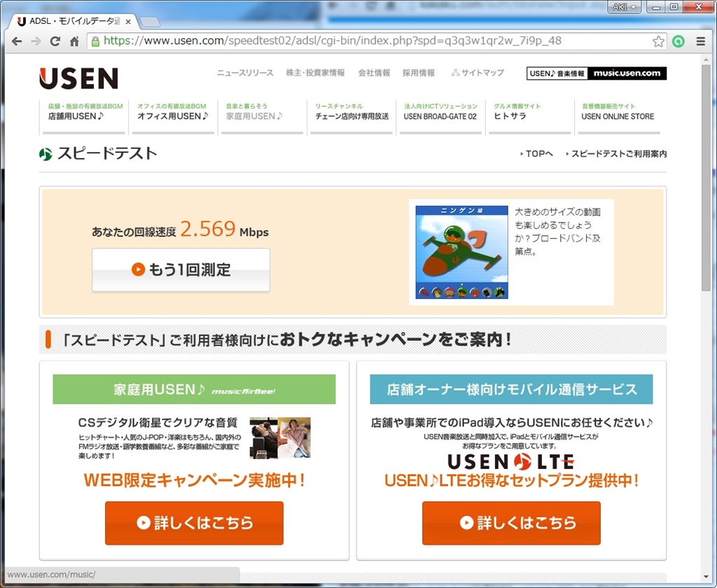Image resolution: width=717 pixels, height=588 pixels.
Task: Click the CSデジタル衛星でクリアな音質 heading
Action: pyautogui.click(x=158, y=423)
